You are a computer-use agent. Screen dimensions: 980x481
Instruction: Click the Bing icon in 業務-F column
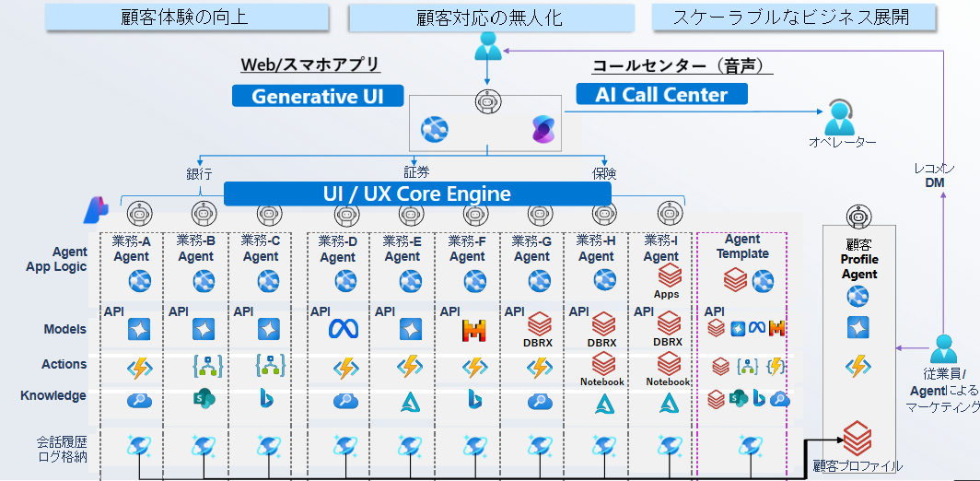[473, 399]
